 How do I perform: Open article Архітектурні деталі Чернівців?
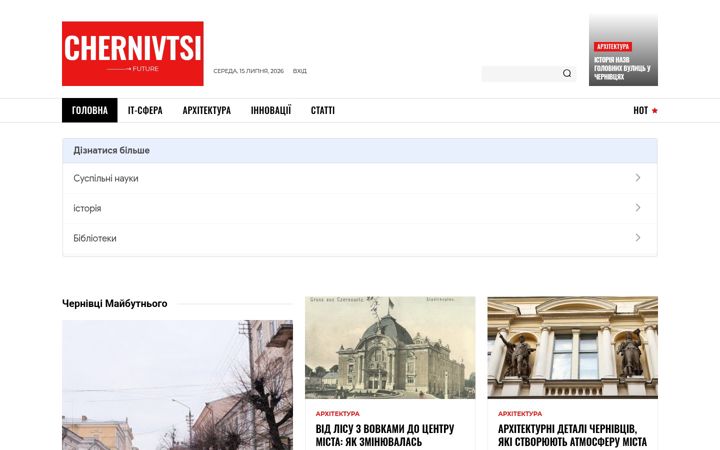(x=572, y=435)
